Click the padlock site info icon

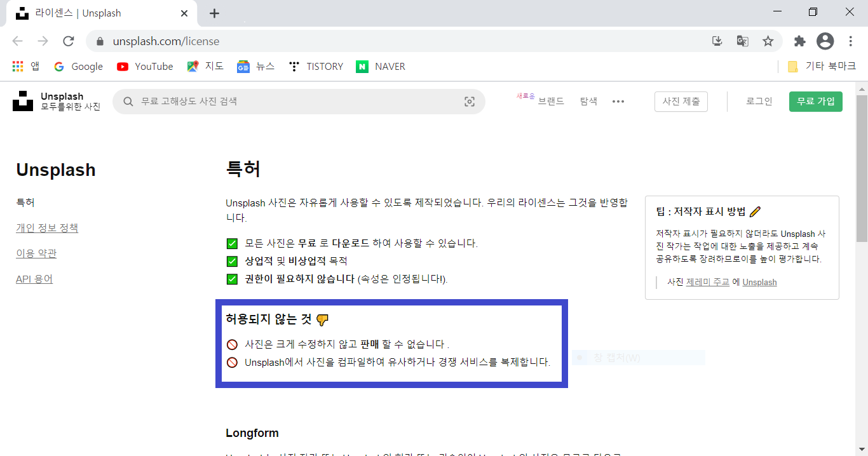click(99, 41)
